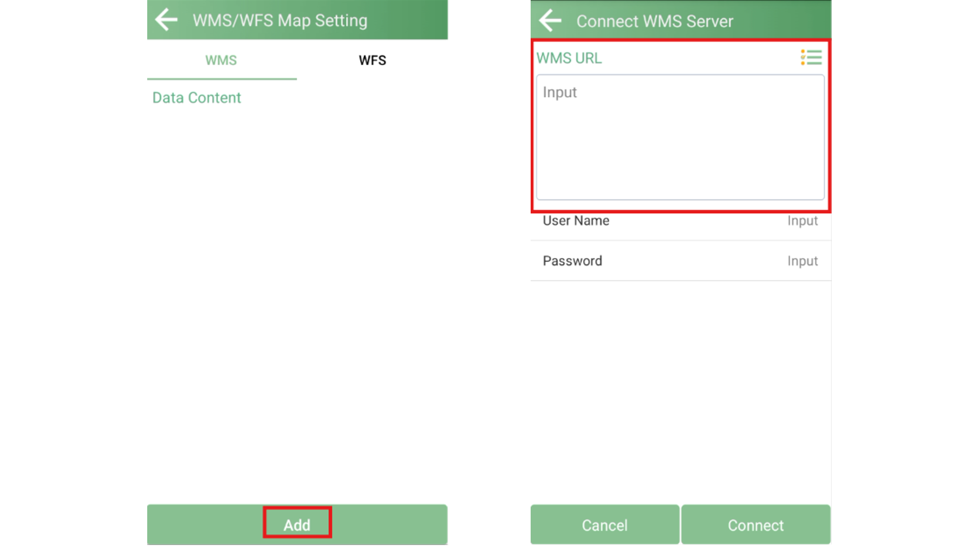Open the saved WMS URL list icon

[x=811, y=58]
